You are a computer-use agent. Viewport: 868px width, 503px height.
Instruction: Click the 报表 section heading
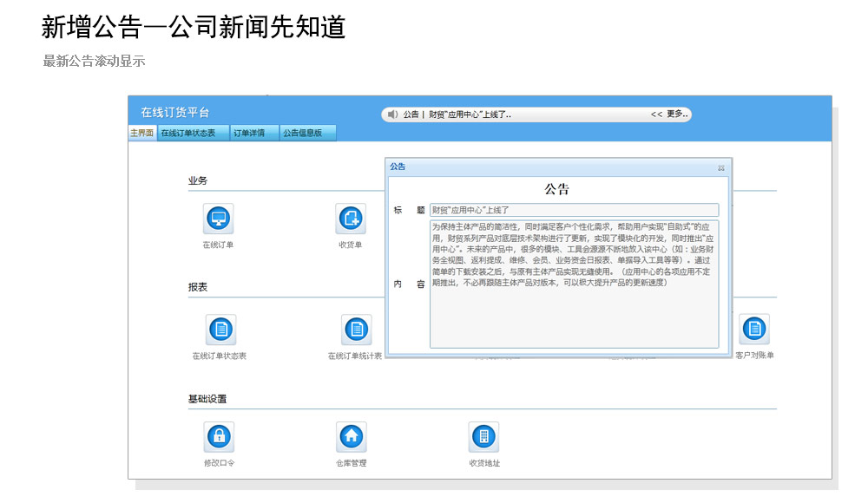tap(198, 287)
